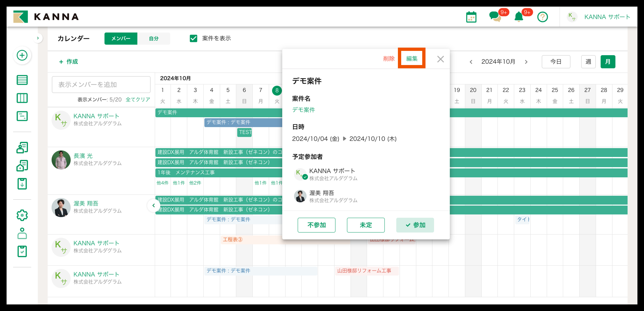The image size is (644, 311).
Task: Click 編集 to edit デモ案件
Action: [x=412, y=58]
